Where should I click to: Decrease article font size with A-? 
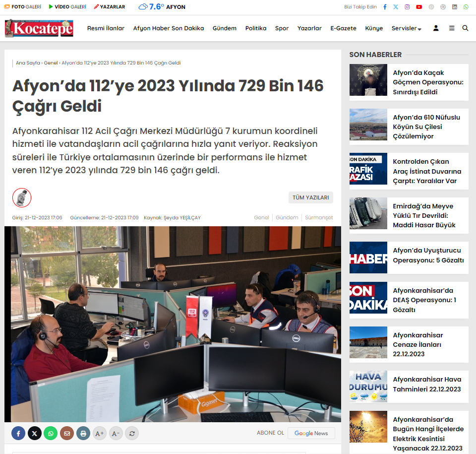coord(116,433)
